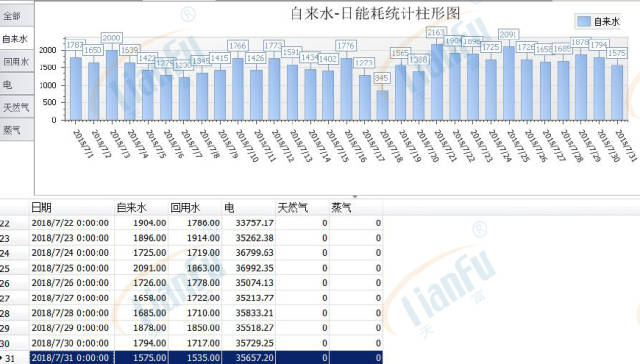Select date cell 2018/7/30 0:00:00
This screenshot has height=364, width=640.
(72, 343)
